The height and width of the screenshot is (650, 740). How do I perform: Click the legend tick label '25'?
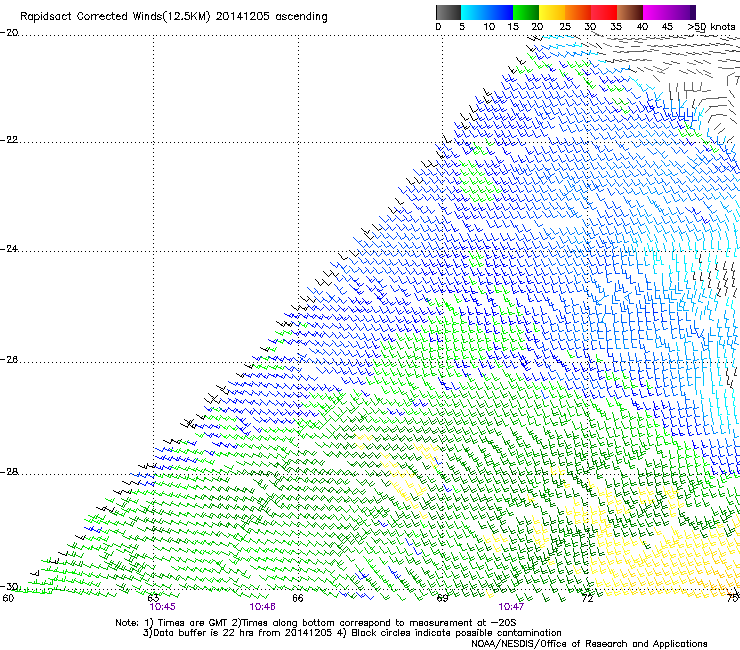coord(564,27)
